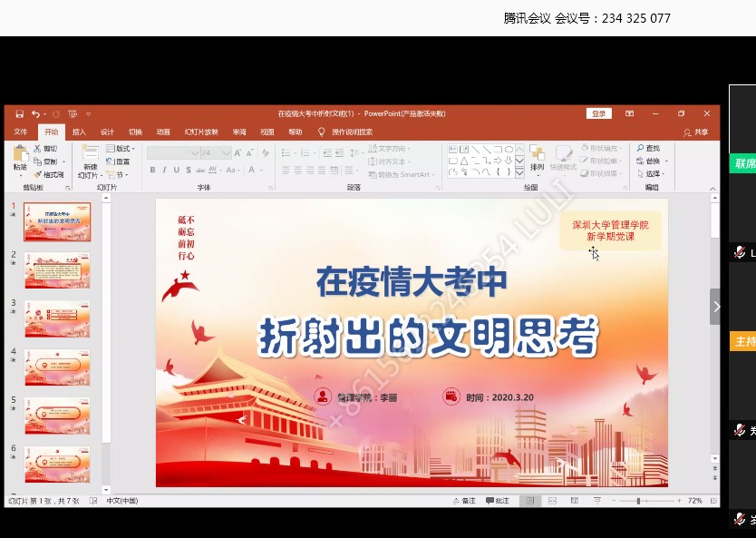Click the Format Painter (格式刷) tool

coord(50,174)
